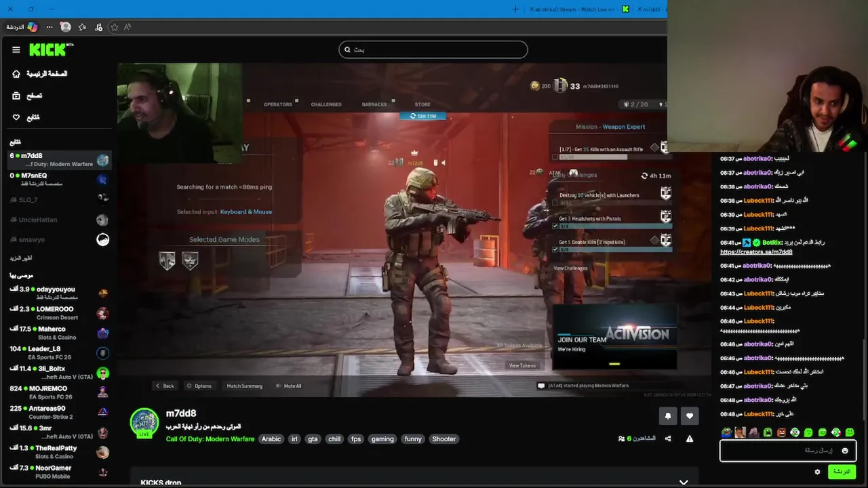Insert the Pepe frog emote in chat
868x488 pixels.
coord(726,432)
